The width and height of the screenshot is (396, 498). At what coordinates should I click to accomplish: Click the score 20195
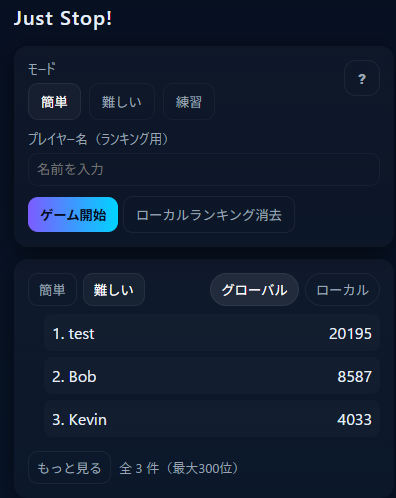[x=350, y=333]
